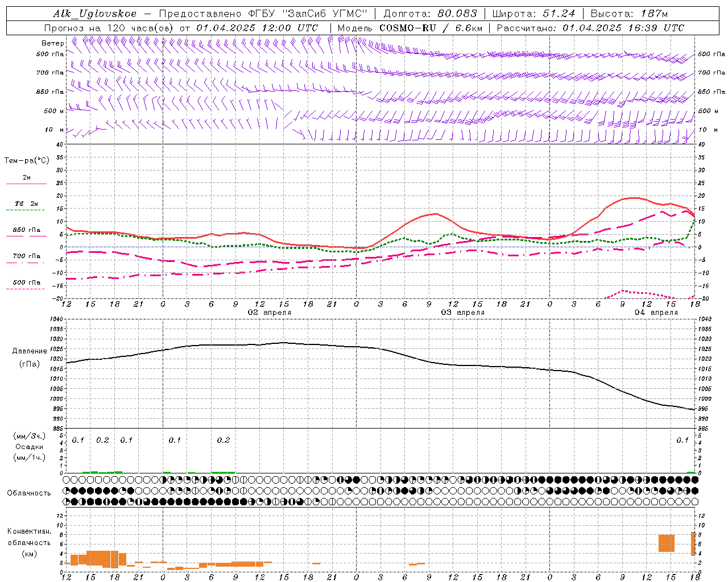Viewport: 728px width, 582px height.
Task: Select the 02 апреля date label
Action: click(x=269, y=313)
